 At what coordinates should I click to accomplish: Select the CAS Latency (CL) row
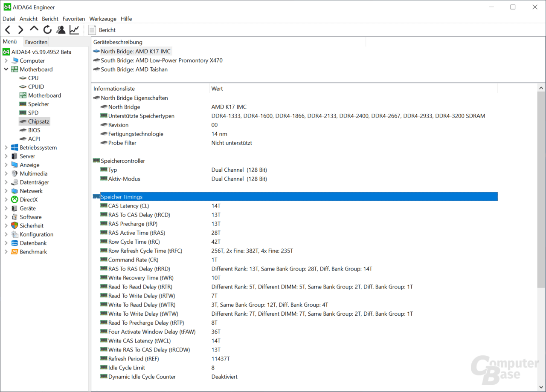[x=295, y=206]
